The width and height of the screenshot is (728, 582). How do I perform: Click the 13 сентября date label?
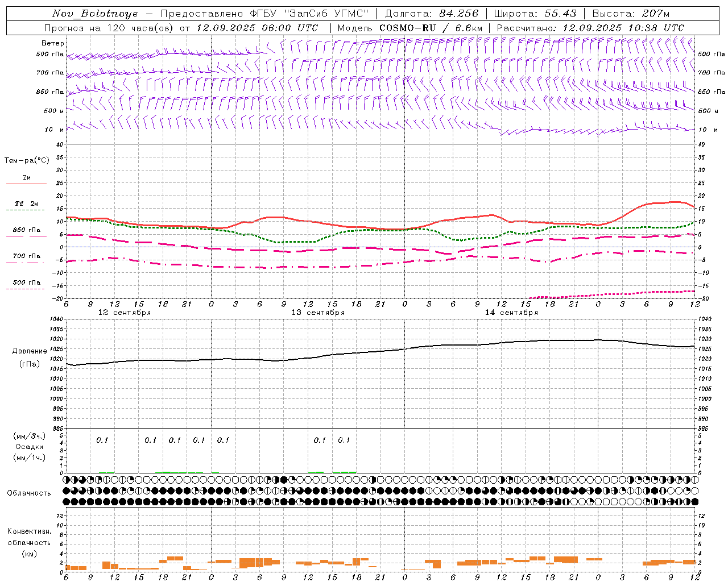pyautogui.click(x=318, y=313)
